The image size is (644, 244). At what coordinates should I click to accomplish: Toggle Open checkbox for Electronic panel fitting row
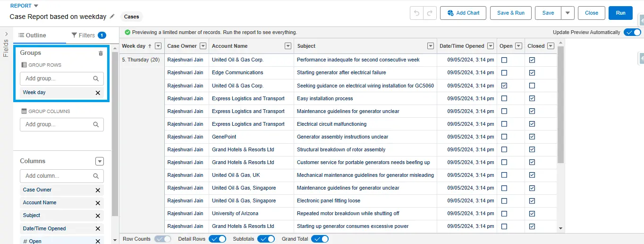(504, 200)
